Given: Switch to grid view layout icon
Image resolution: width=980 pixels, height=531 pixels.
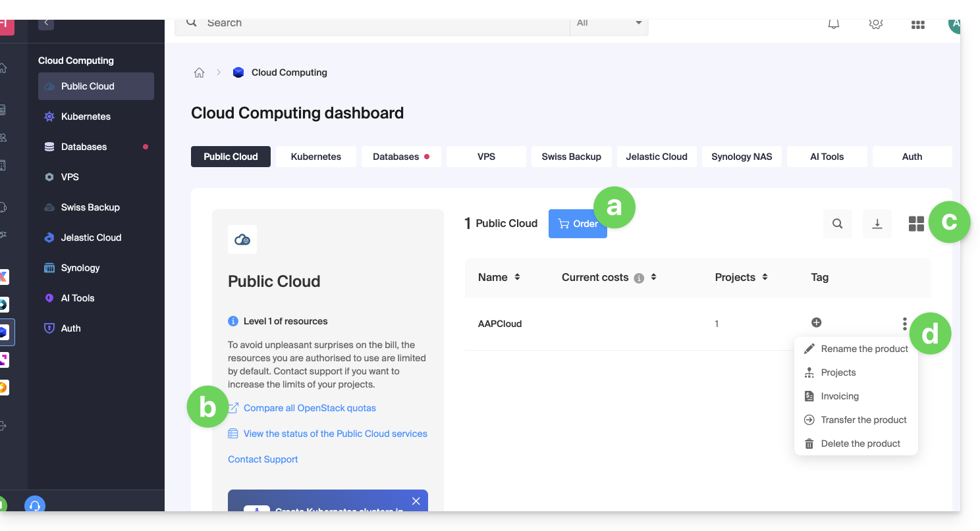Looking at the screenshot, I should point(916,224).
